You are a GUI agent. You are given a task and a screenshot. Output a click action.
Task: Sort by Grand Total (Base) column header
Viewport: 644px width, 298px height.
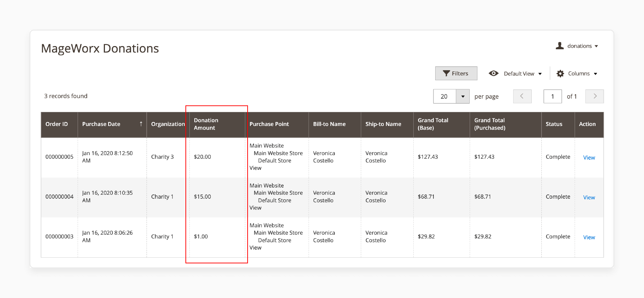point(441,124)
